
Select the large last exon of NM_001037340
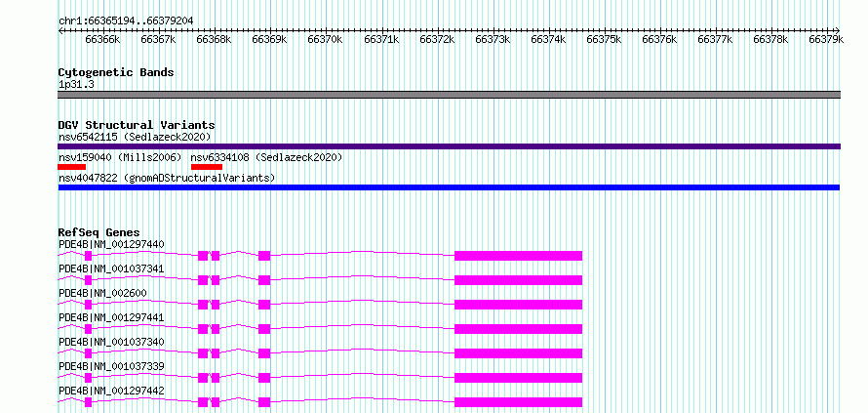pos(518,353)
